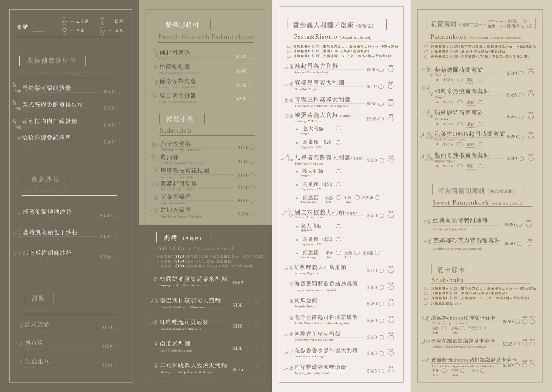
Task: Select 升級主廚麵包 $15 under Shakshuka
Action: point(426,303)
